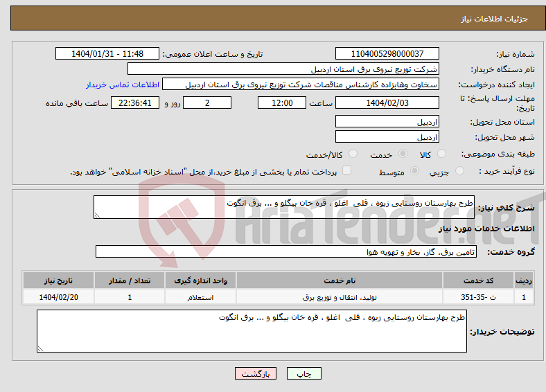This screenshot has width=546, height=392.
Task: Click the delivery province field اردبیل
Action: 387,121
